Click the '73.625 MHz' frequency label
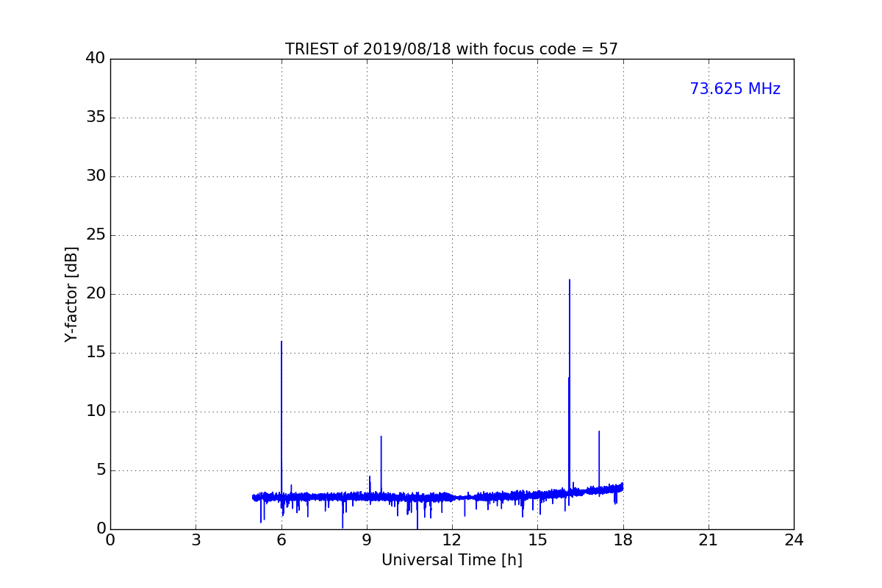 [735, 89]
